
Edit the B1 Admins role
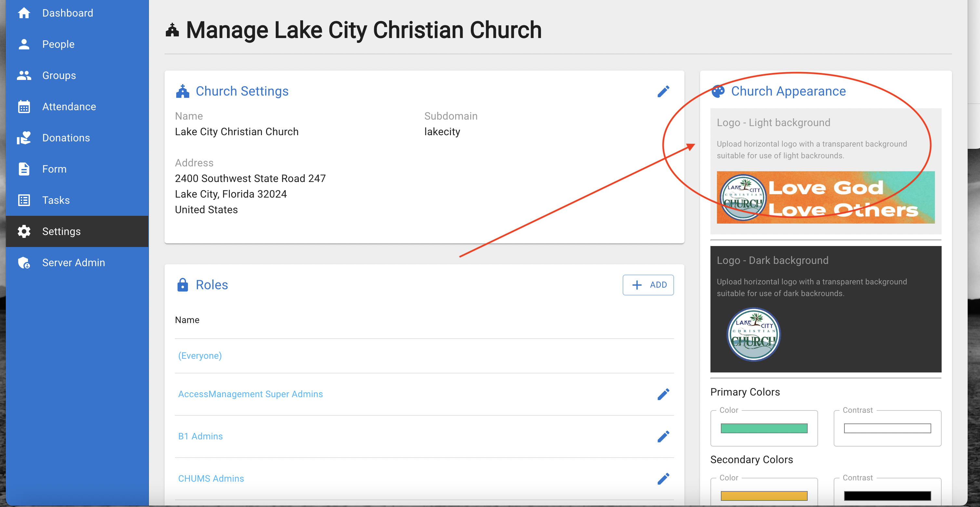663,436
